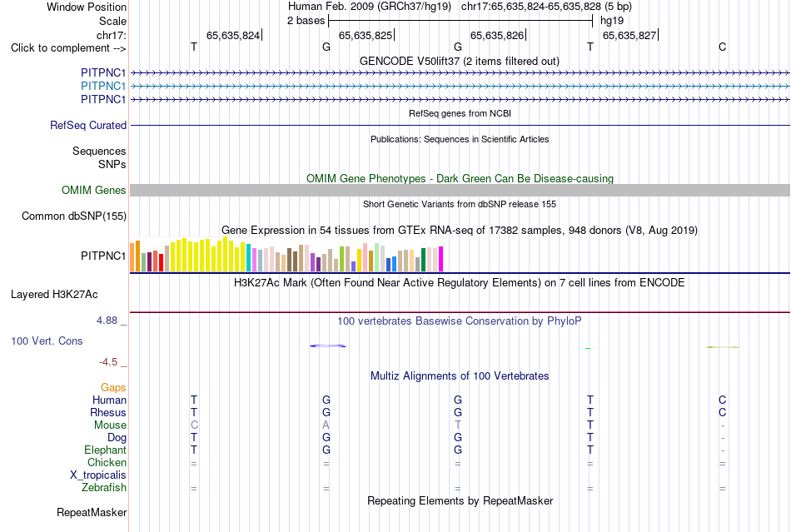Viewport: 791px width, 532px height.
Task: Click the blue PhyloP conservation bar
Action: coord(327,346)
